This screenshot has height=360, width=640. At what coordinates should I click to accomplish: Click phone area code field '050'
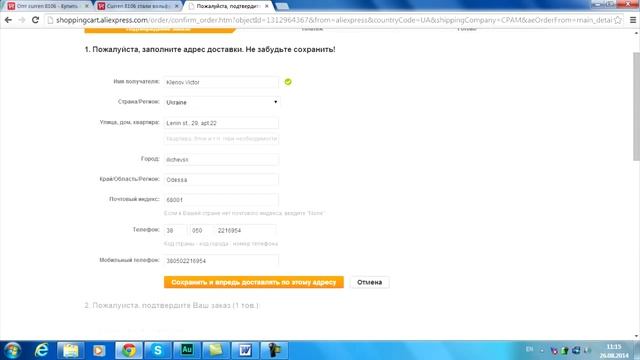[201, 230]
